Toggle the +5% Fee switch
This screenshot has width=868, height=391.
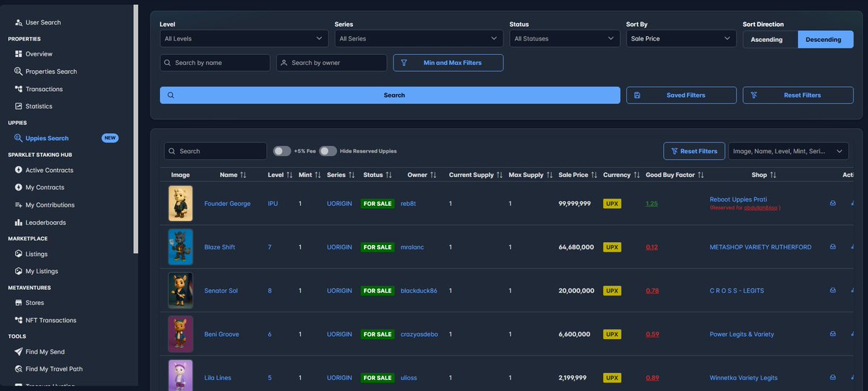coord(281,151)
